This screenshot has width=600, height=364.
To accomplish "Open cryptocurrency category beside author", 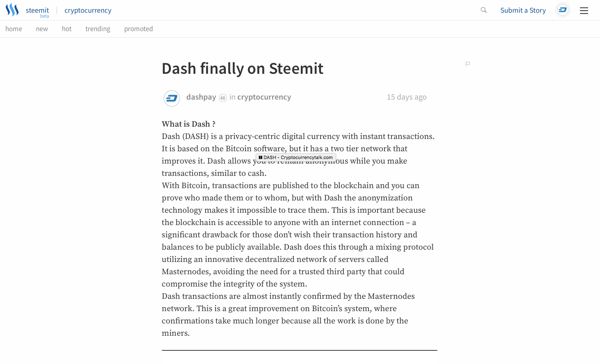I will (264, 97).
